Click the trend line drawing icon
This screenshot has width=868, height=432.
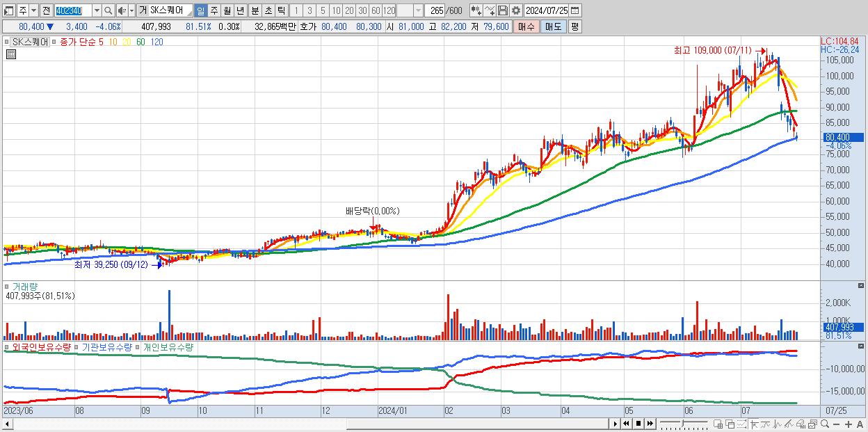tap(766, 424)
